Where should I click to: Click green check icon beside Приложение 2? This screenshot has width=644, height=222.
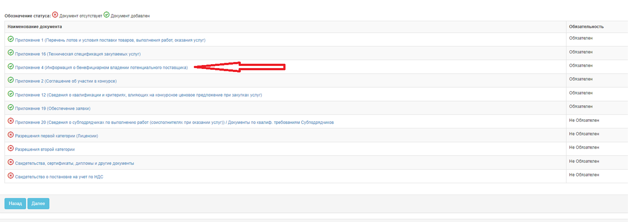(11, 80)
